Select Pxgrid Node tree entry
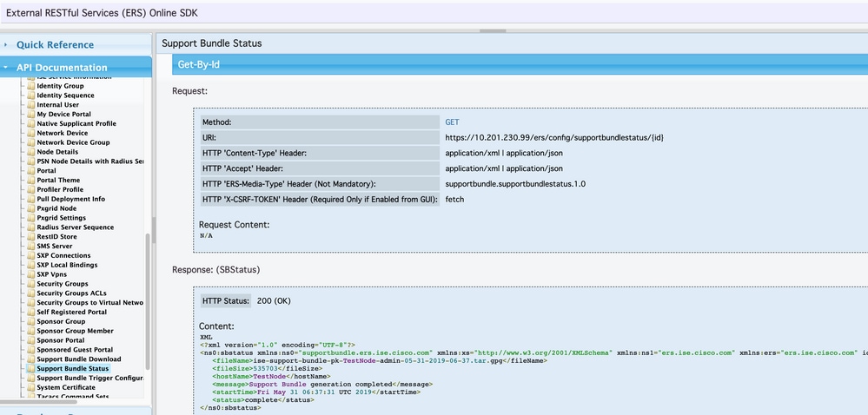 tap(56, 208)
